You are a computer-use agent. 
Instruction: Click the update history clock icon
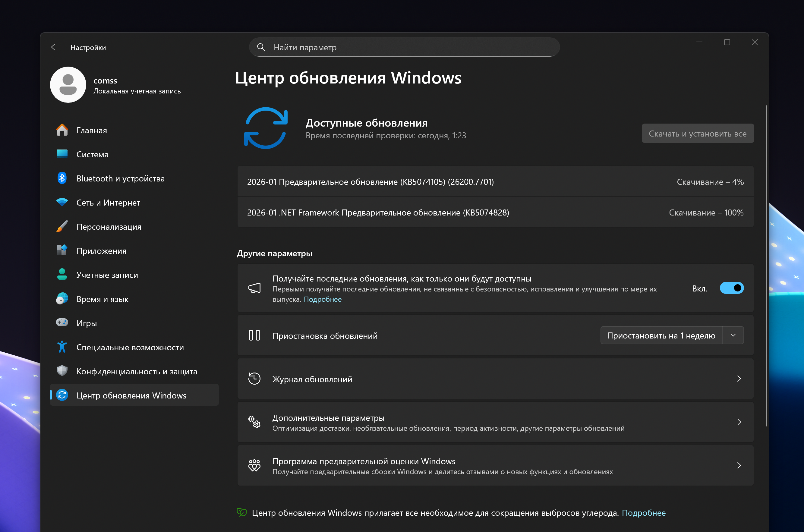pos(254,379)
